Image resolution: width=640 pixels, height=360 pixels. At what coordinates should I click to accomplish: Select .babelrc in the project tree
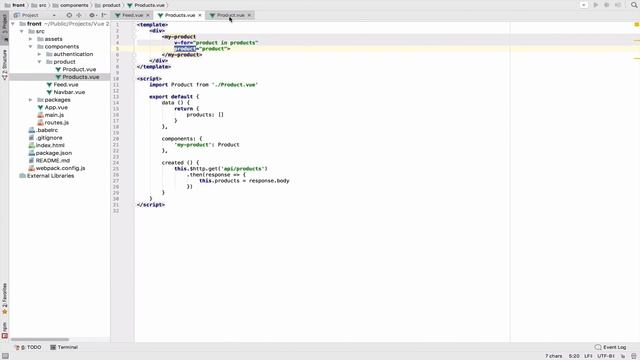pyautogui.click(x=43, y=130)
